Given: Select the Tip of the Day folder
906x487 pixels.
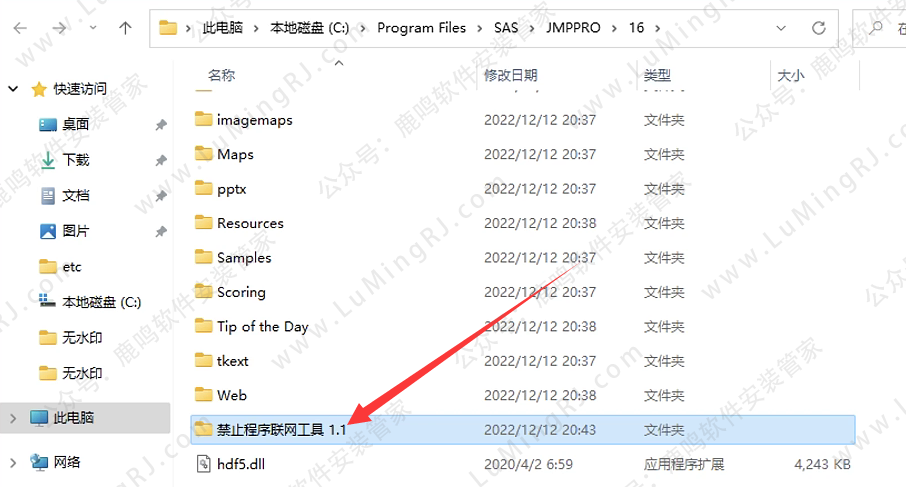Looking at the screenshot, I should pos(262,326).
